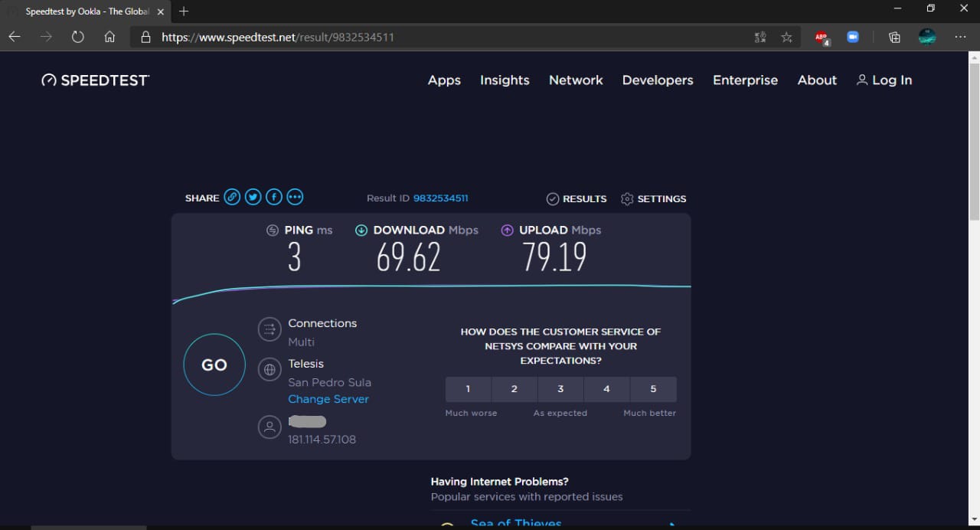
Task: Open browser settings and more menu
Action: (961, 37)
